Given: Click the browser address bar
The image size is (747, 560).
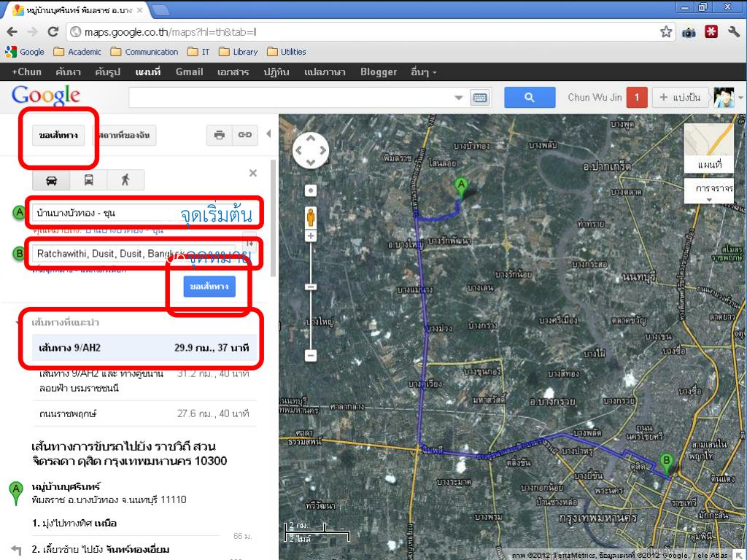Looking at the screenshot, I should (x=371, y=32).
